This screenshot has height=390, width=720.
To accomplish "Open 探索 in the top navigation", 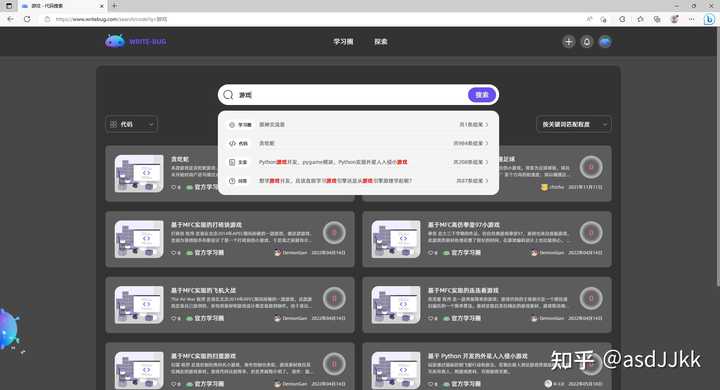I will coord(381,42).
